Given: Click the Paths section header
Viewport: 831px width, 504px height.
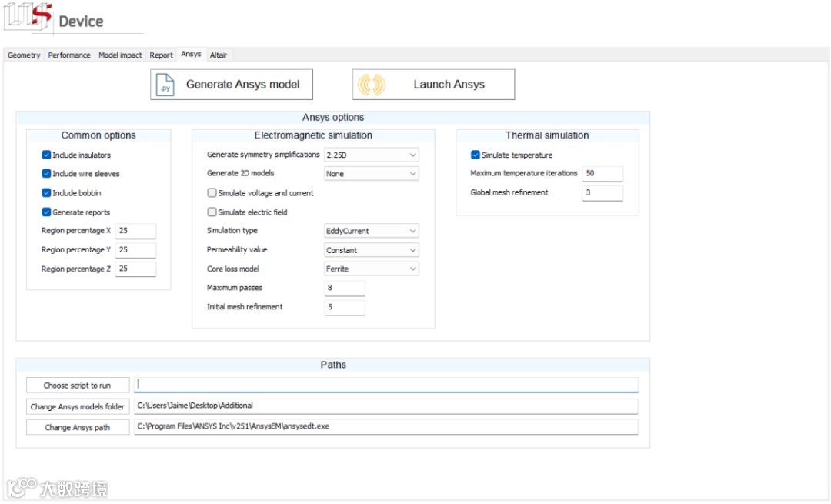Looking at the screenshot, I should tap(333, 365).
